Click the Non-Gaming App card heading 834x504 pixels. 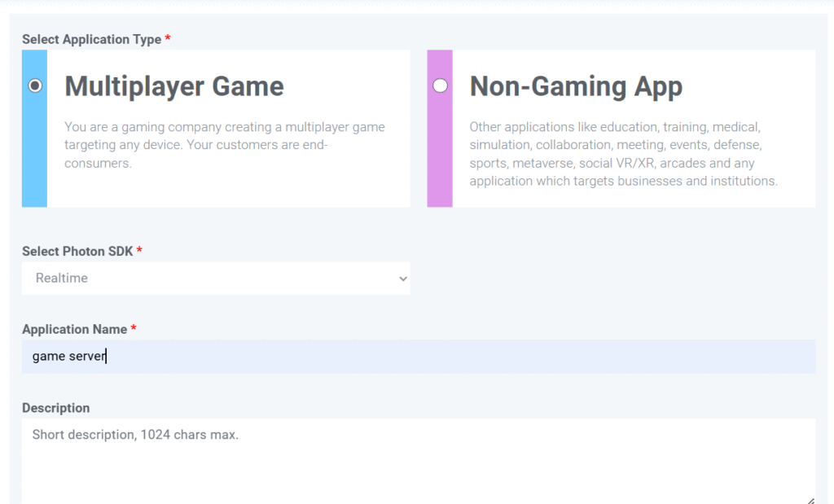point(576,86)
